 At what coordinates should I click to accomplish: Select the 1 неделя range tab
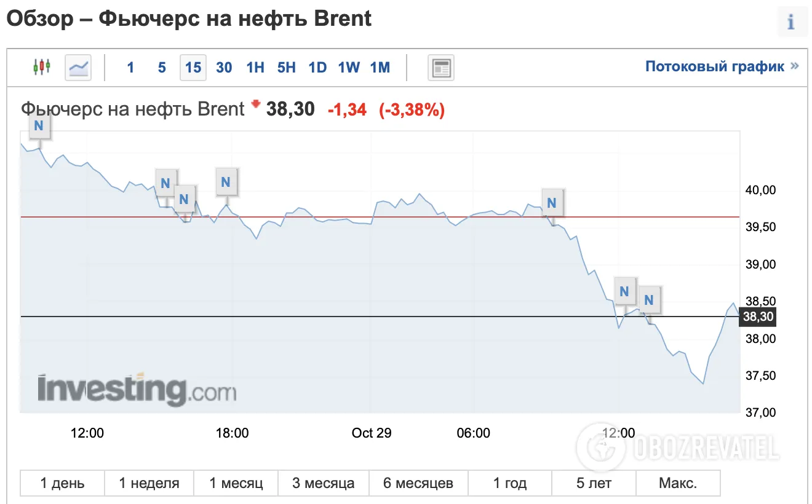(149, 483)
